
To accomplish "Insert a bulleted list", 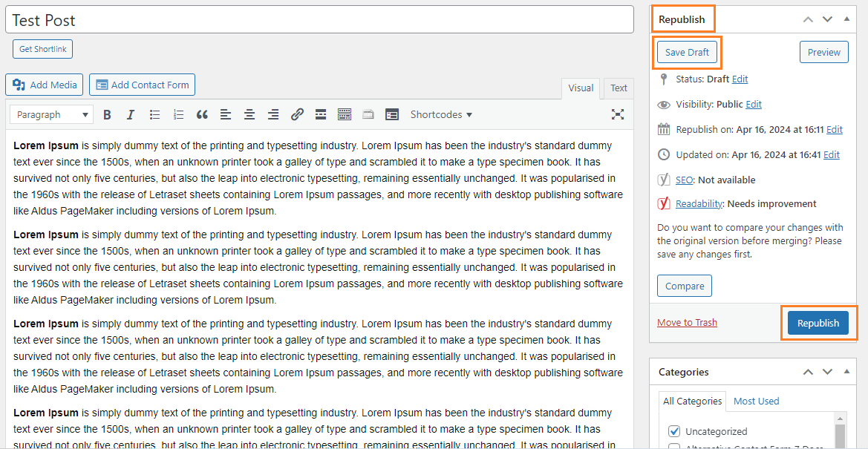I will coord(154,114).
